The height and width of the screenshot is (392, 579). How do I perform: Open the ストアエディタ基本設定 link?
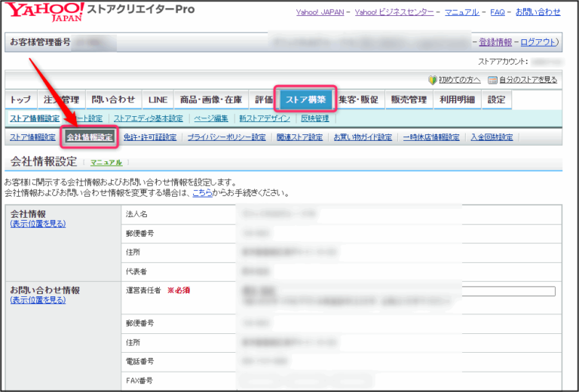click(148, 118)
